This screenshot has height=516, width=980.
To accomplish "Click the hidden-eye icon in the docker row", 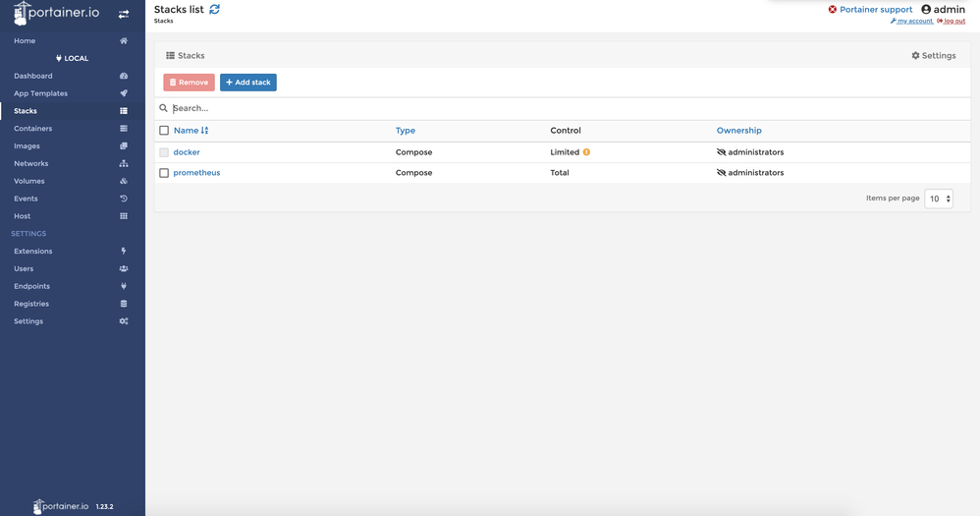I will (x=721, y=152).
